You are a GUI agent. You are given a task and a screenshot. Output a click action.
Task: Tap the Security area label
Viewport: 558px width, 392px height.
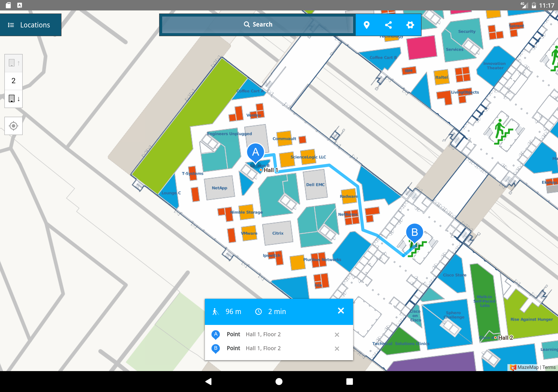[x=467, y=31]
